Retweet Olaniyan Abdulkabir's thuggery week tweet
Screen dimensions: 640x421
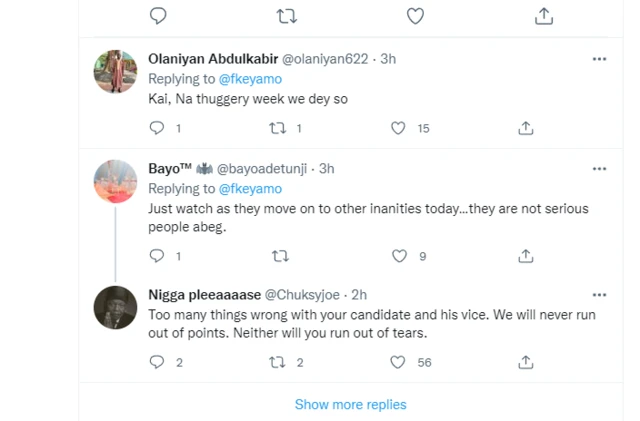pyautogui.click(x=279, y=128)
